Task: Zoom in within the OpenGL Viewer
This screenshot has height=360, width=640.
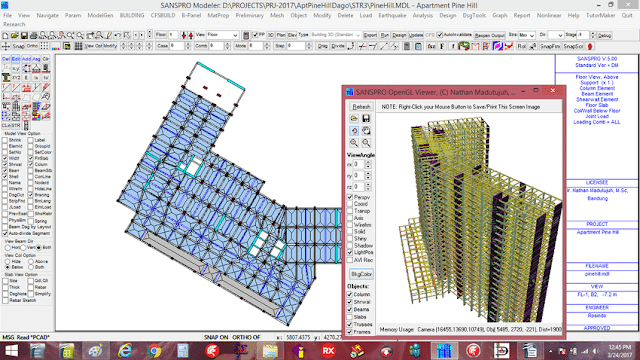Action: (x=354, y=142)
